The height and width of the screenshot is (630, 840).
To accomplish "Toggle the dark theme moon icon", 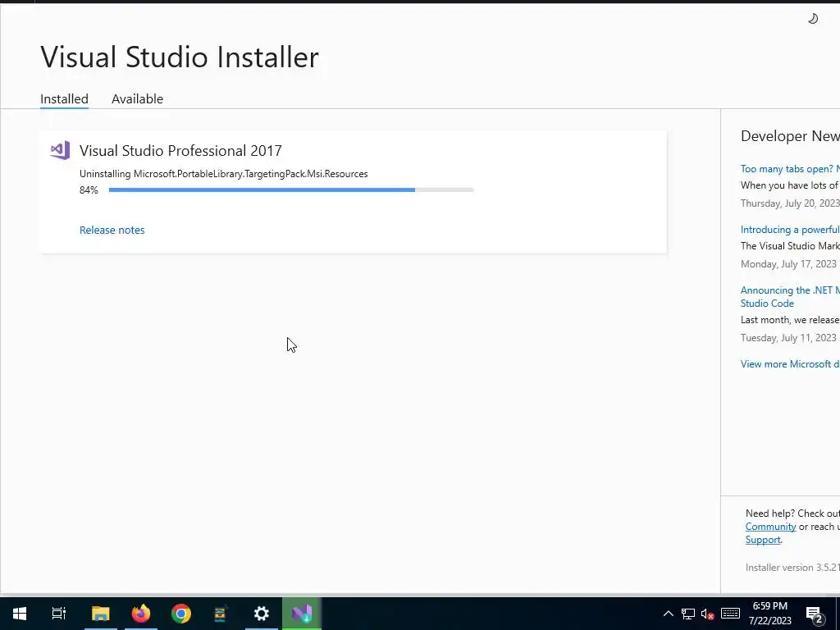I will pyautogui.click(x=813, y=19).
